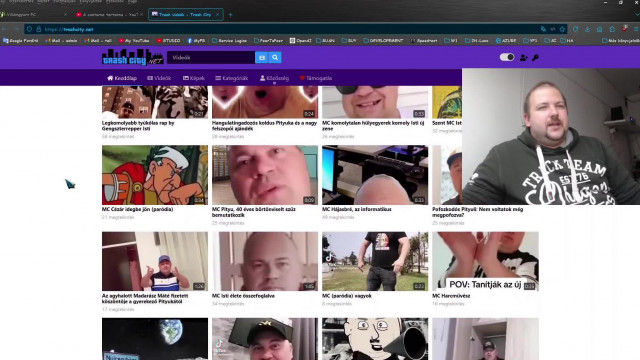Open the Service Logins bookmark folder
This screenshot has height=360, width=640.
click(x=229, y=40)
